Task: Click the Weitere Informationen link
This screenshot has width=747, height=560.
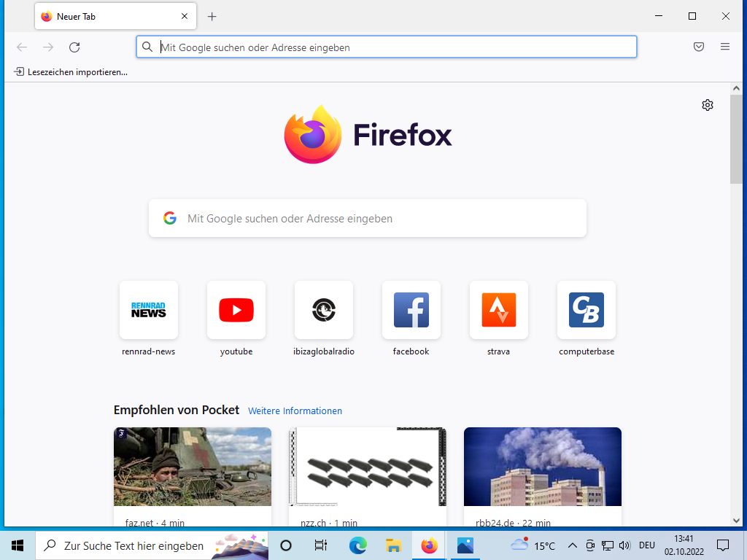Action: (x=295, y=411)
